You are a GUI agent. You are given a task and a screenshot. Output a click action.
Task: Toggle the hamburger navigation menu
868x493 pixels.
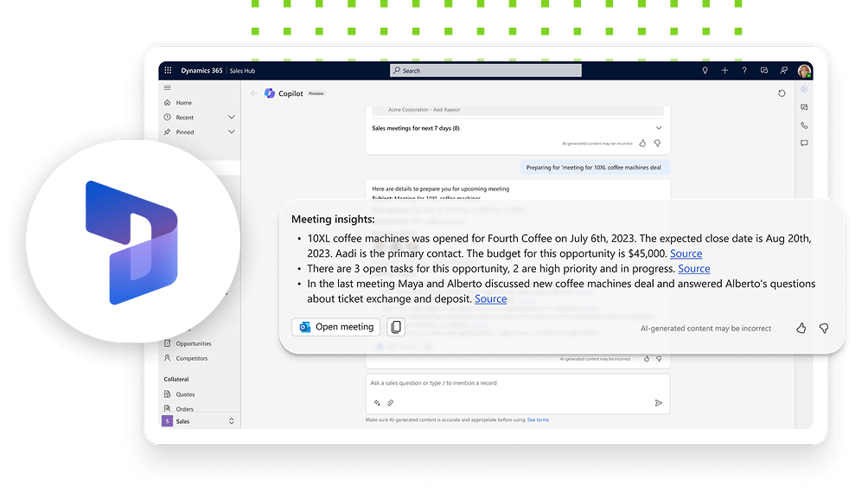pyautogui.click(x=167, y=87)
